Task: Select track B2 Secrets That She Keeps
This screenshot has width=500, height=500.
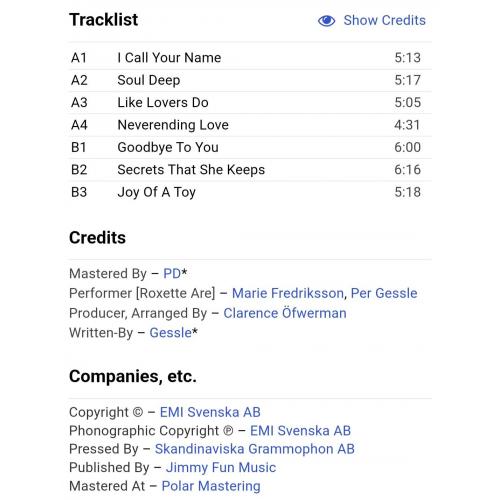Action: click(250, 170)
